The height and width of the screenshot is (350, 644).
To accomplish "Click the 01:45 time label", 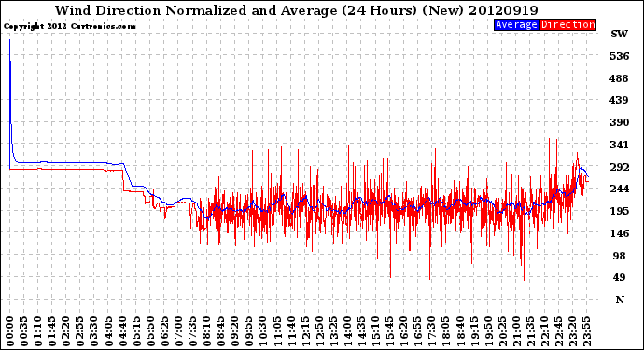I will (x=52, y=331).
